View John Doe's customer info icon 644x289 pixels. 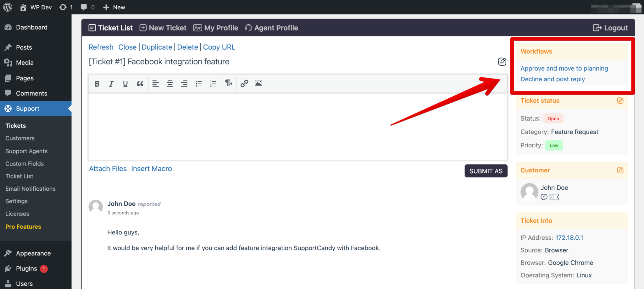click(544, 197)
